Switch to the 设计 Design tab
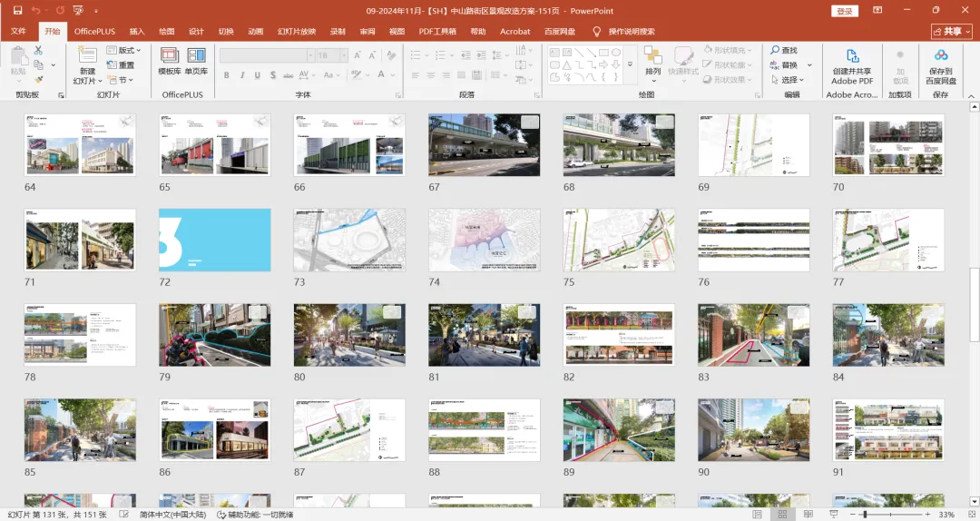The width and height of the screenshot is (980, 521). pos(196,31)
